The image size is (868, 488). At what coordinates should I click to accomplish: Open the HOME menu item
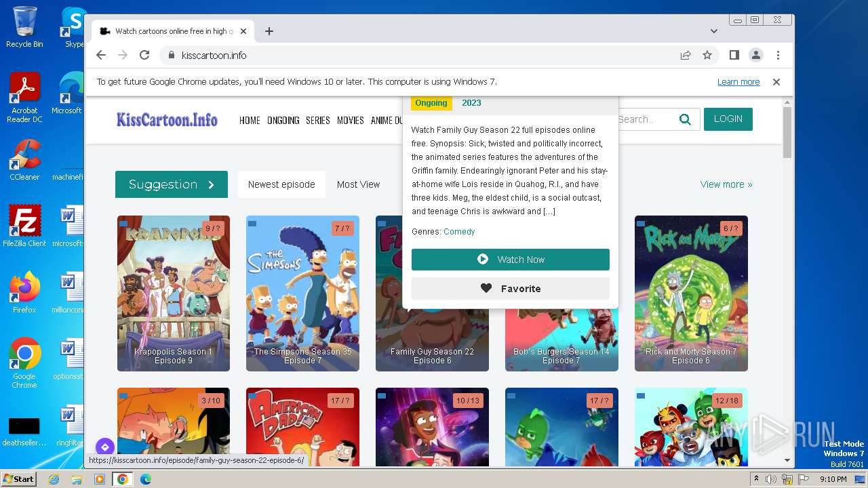(250, 120)
